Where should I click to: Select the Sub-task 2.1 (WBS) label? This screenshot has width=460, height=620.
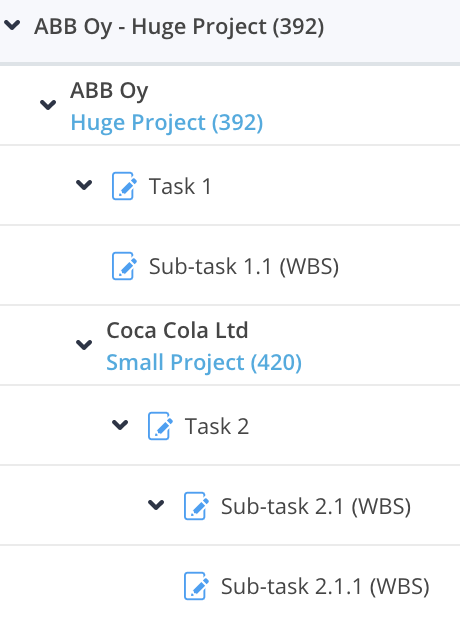coord(316,506)
